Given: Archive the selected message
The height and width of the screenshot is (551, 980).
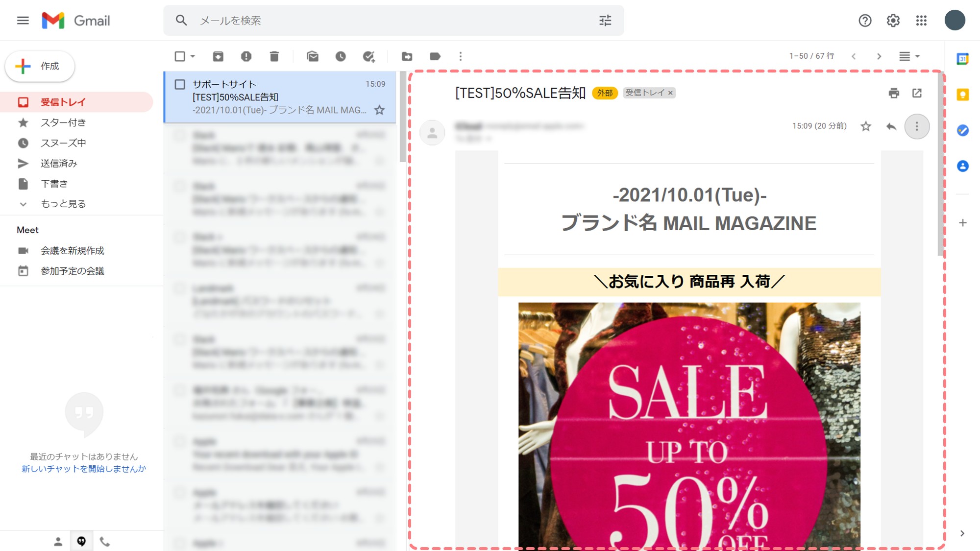Looking at the screenshot, I should pyautogui.click(x=218, y=56).
